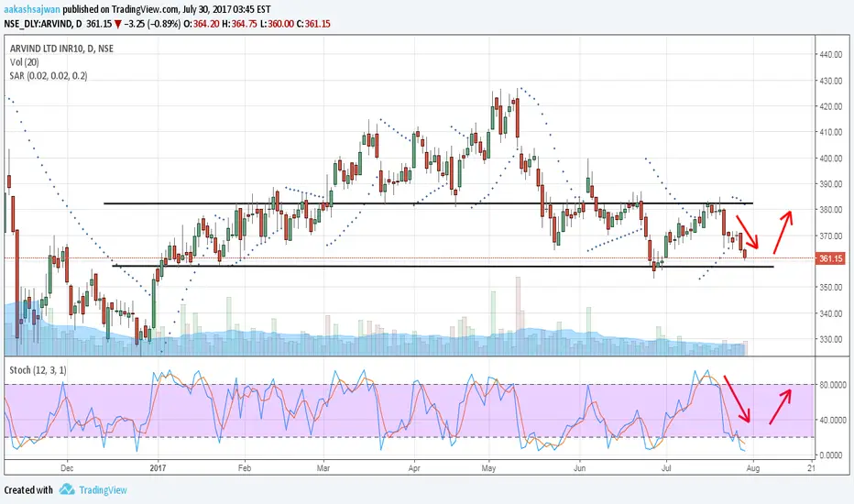Click the 2017 label on time axis
The width and height of the screenshot is (854, 504).
[158, 467]
